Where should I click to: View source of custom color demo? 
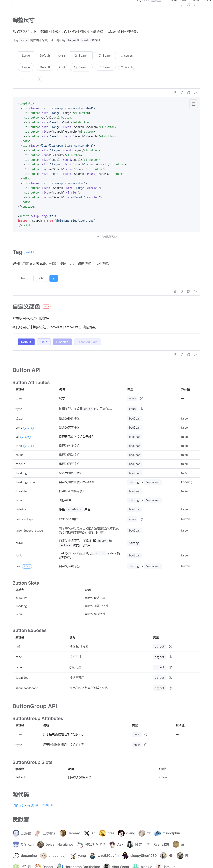click(x=195, y=354)
